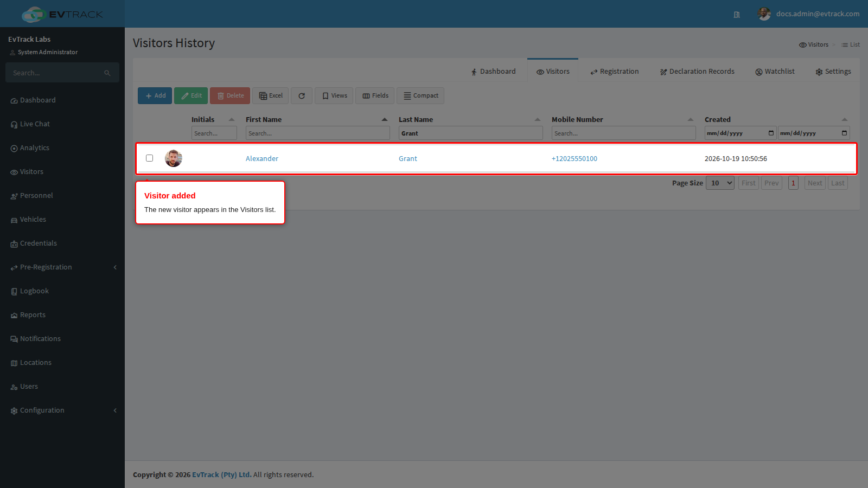Screen dimensions: 868x488
Task: Export the list with Excel button
Action: coord(270,95)
